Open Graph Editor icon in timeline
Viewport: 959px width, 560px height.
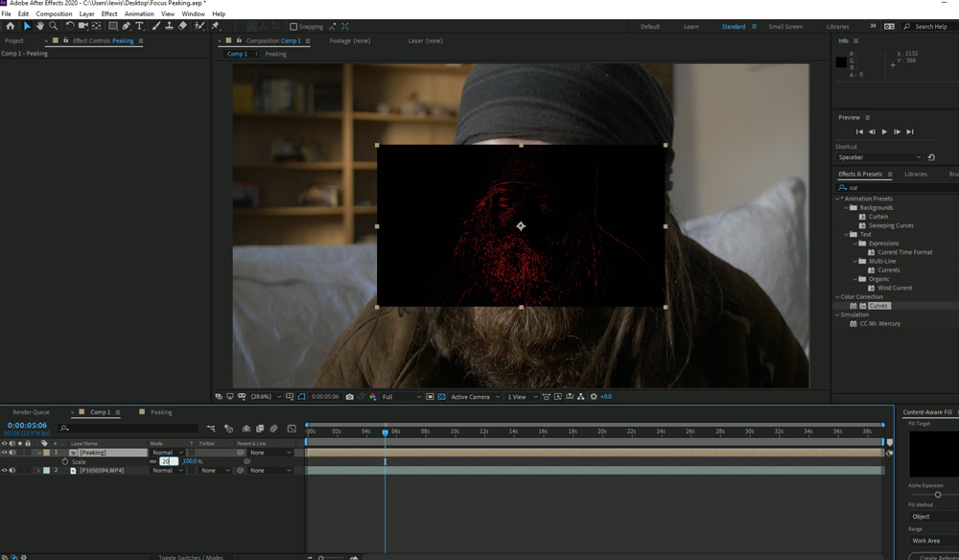click(x=292, y=429)
